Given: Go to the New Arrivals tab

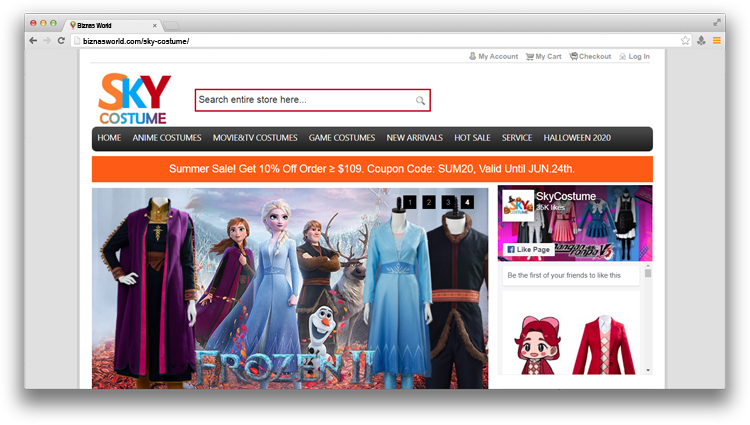Looking at the screenshot, I should (414, 138).
